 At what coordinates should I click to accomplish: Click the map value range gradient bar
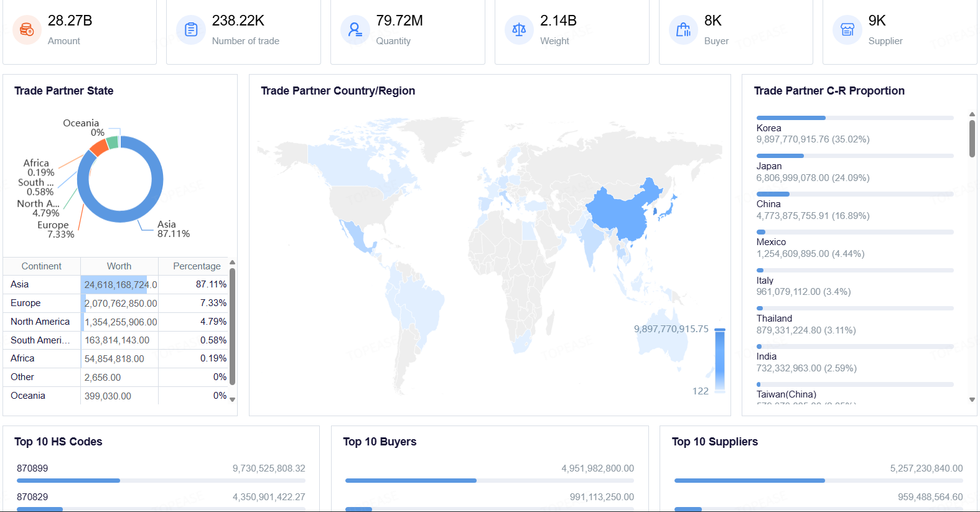click(720, 360)
